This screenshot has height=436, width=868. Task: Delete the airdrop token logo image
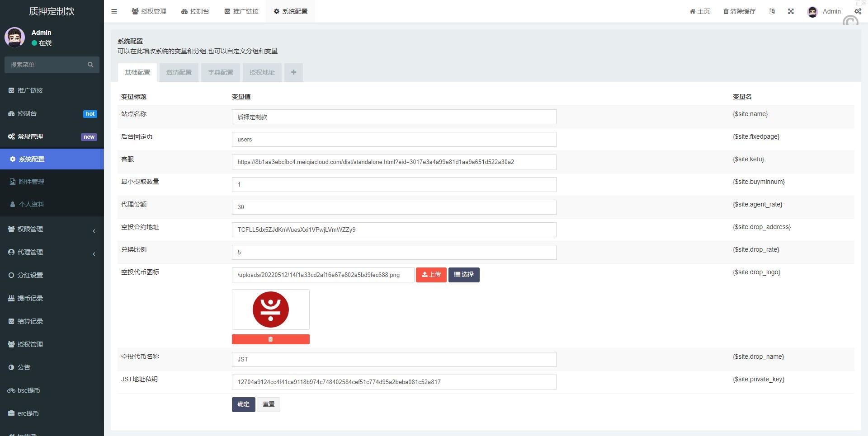pos(270,339)
